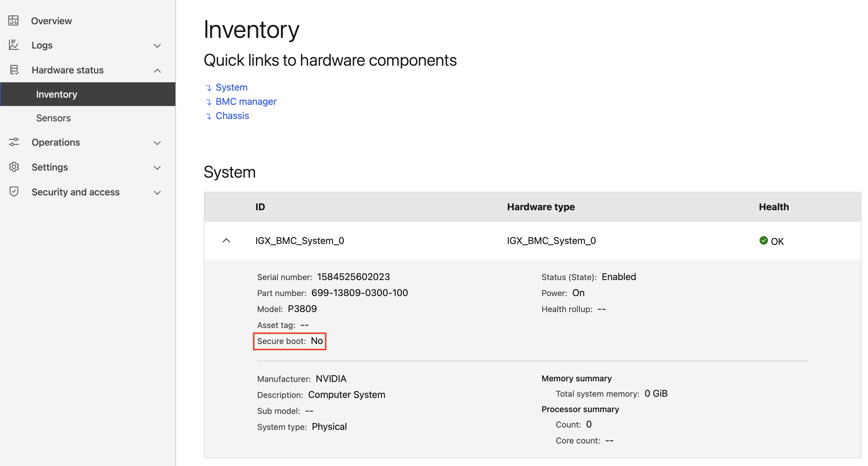Click the Overview dashboard icon

coord(13,20)
